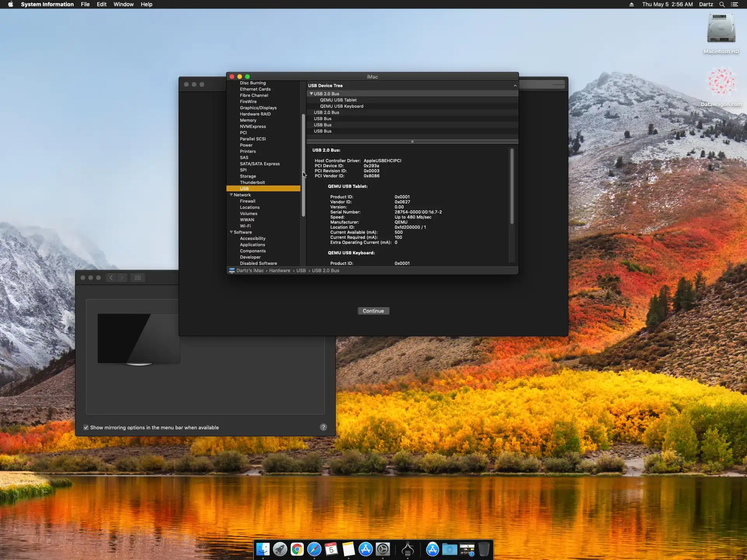
Task: Collapse the USB Device Tree header chevron
Action: point(515,86)
